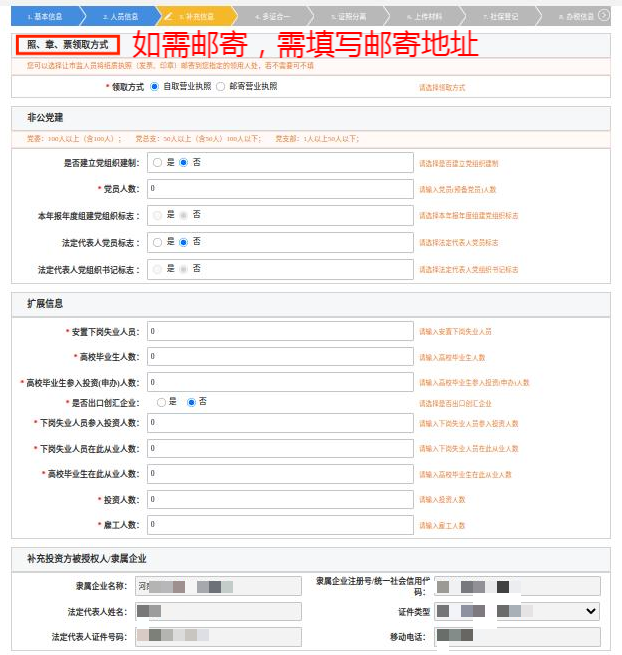Choose 是 for 是否建立党组织建制

[x=157, y=162]
